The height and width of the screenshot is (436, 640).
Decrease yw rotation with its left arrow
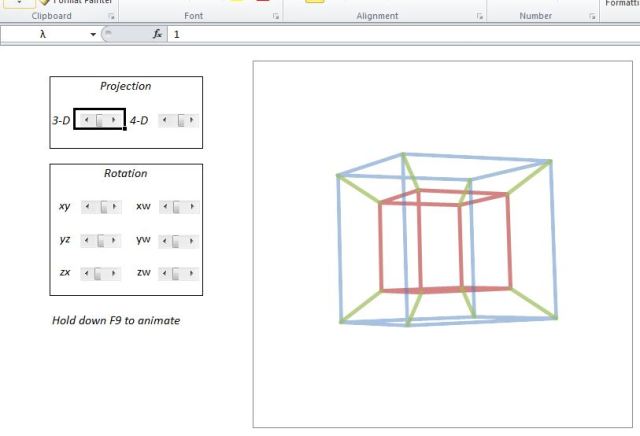tap(163, 241)
